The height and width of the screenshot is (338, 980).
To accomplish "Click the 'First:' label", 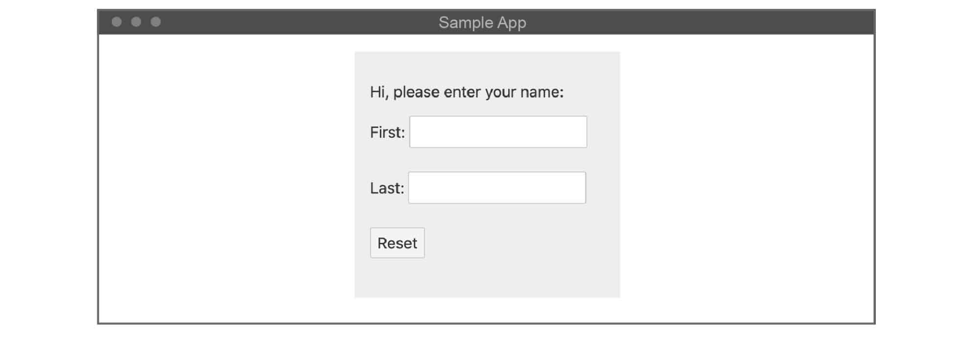I will click(386, 132).
